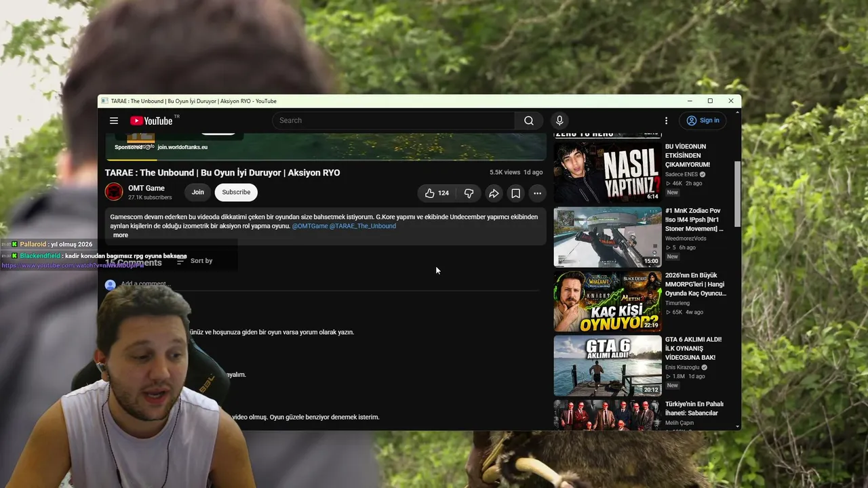Click the "27.1K subscribers" text
The height and width of the screenshot is (488, 868).
150,198
